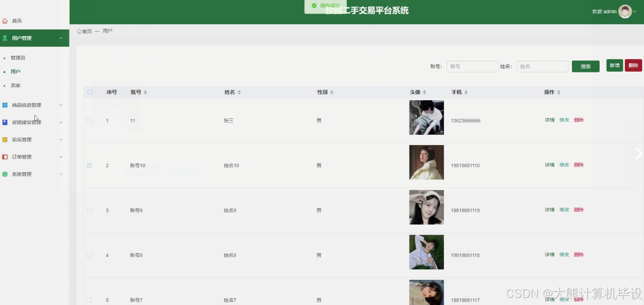Open the 首页 sidebar menu item

(x=34, y=21)
